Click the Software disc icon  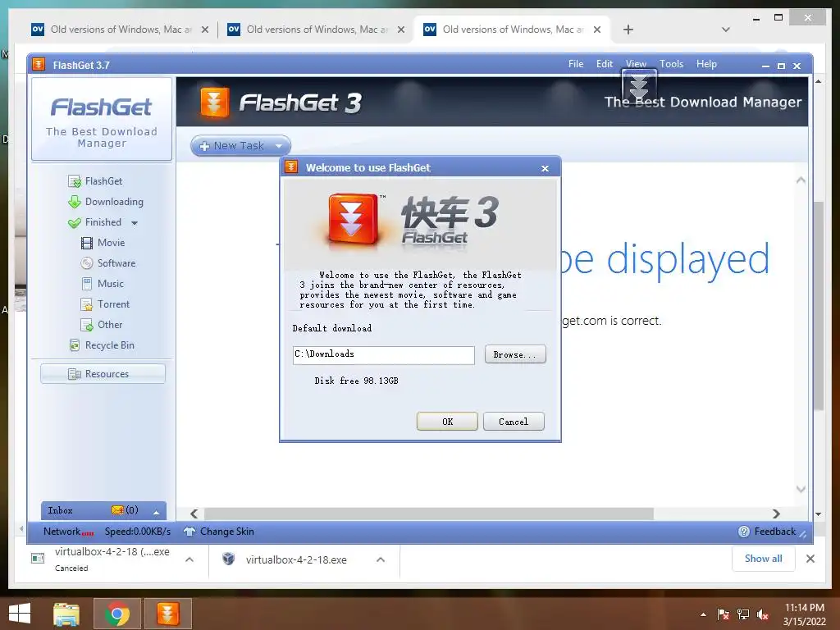(87, 263)
